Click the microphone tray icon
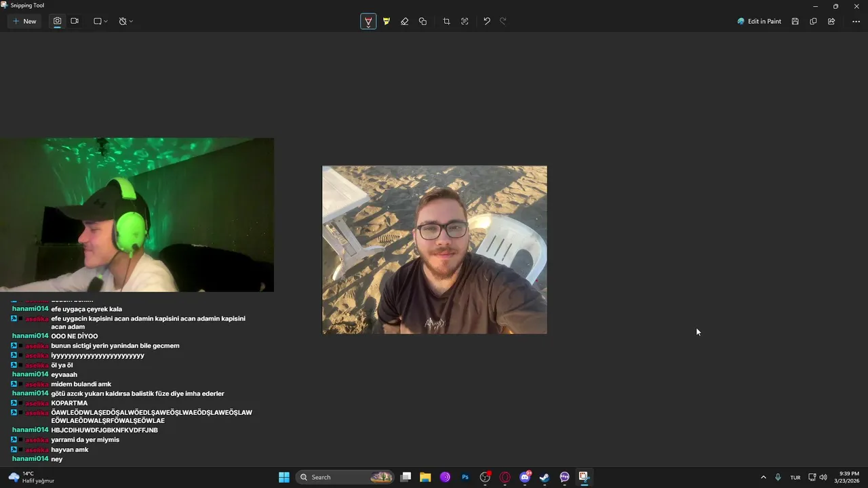 [778, 477]
